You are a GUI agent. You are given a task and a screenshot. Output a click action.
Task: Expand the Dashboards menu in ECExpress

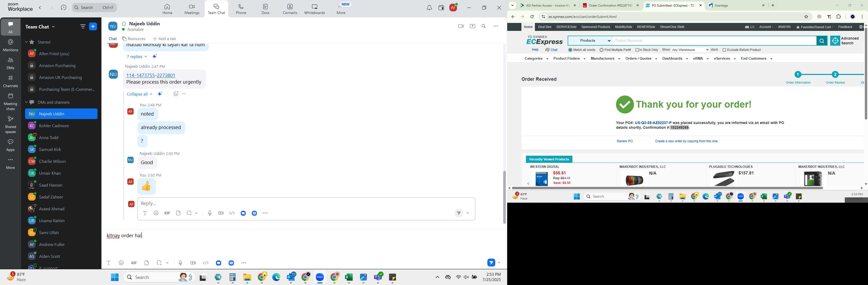click(x=675, y=59)
